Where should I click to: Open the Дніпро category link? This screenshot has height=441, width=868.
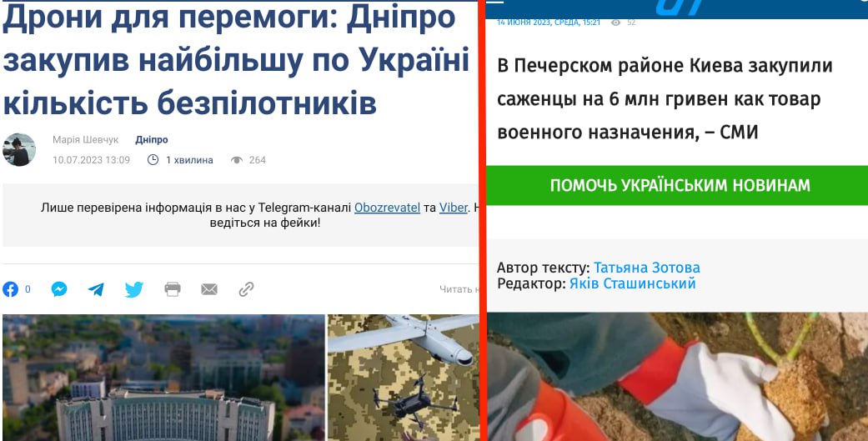coord(152,140)
